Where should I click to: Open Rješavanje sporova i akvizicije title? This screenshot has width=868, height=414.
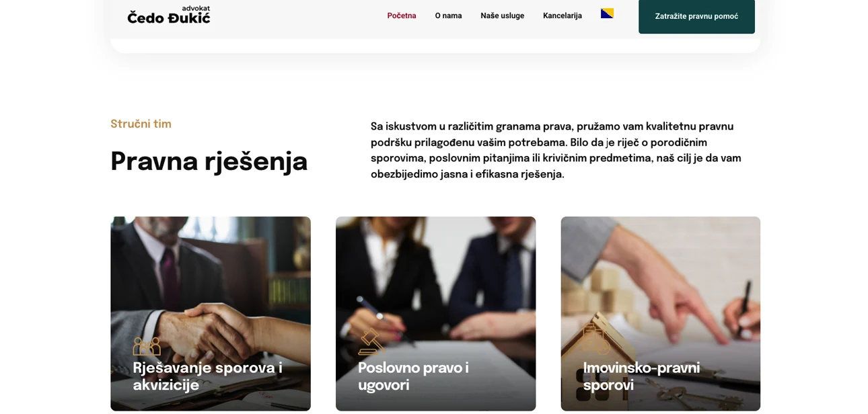click(x=207, y=376)
